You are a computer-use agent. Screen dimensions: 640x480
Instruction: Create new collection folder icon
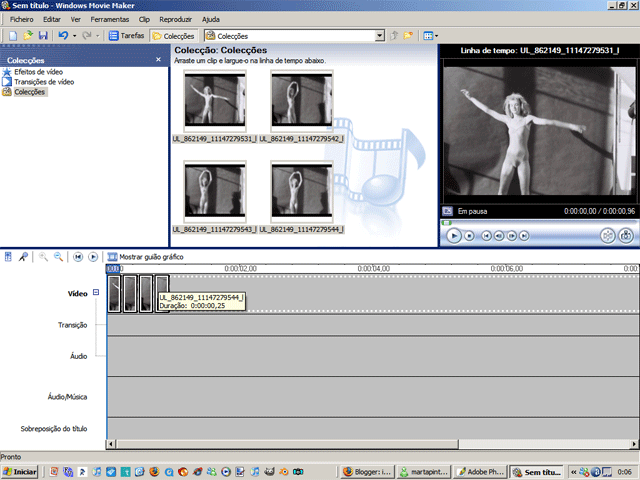tap(408, 36)
